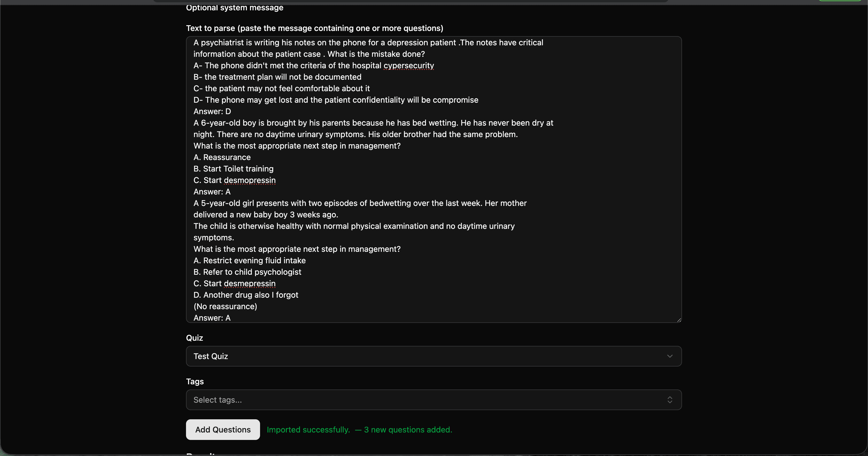Select the misspelled word cybersecurity
Viewport: 868px width, 456px height.
pyautogui.click(x=408, y=65)
